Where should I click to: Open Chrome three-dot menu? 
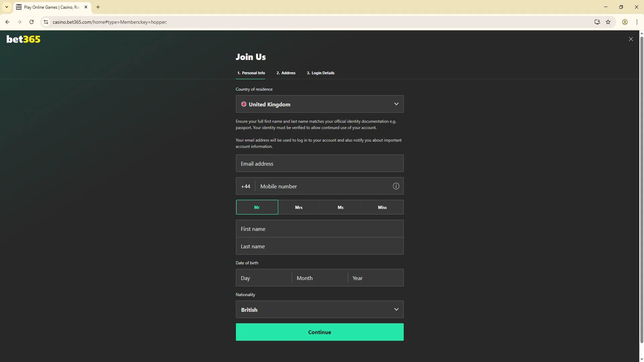pyautogui.click(x=637, y=22)
